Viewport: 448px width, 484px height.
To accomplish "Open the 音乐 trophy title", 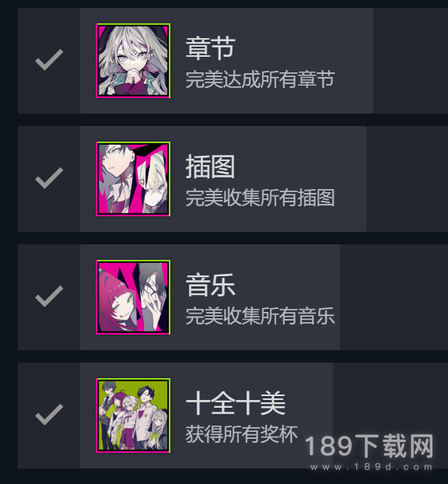I will 211,285.
